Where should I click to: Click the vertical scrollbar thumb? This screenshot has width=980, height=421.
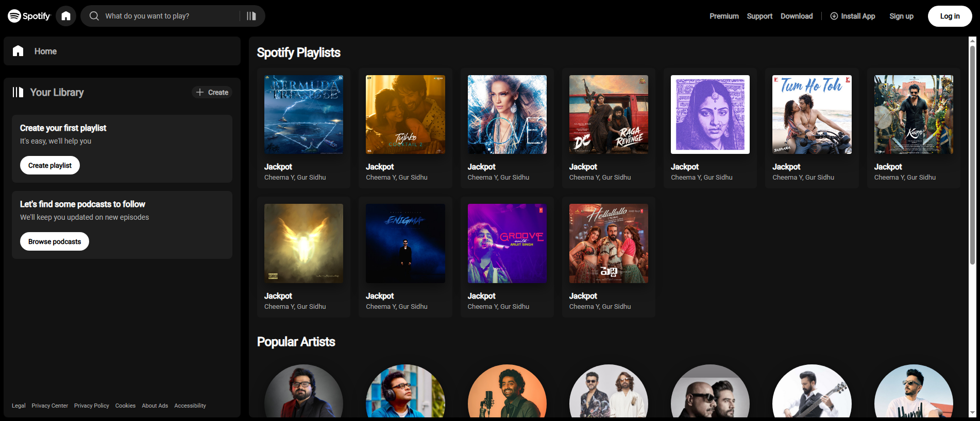point(972,154)
